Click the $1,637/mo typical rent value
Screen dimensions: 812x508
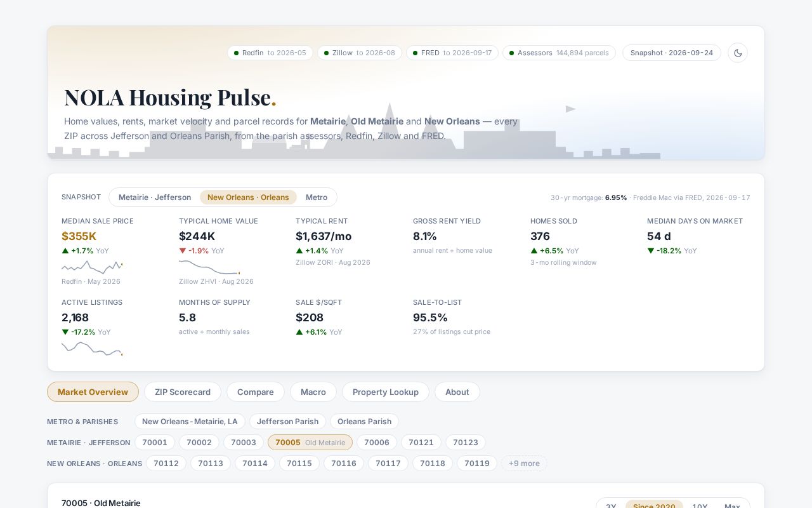click(324, 236)
